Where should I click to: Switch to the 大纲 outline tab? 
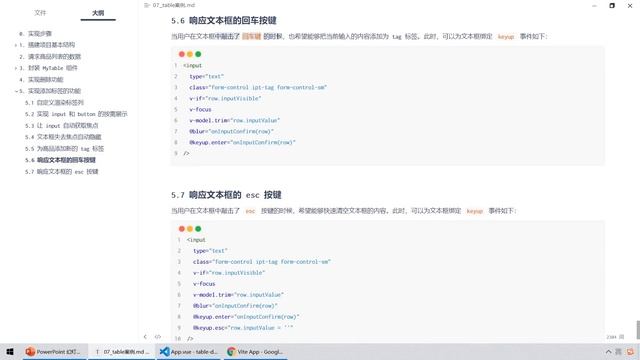pos(98,13)
